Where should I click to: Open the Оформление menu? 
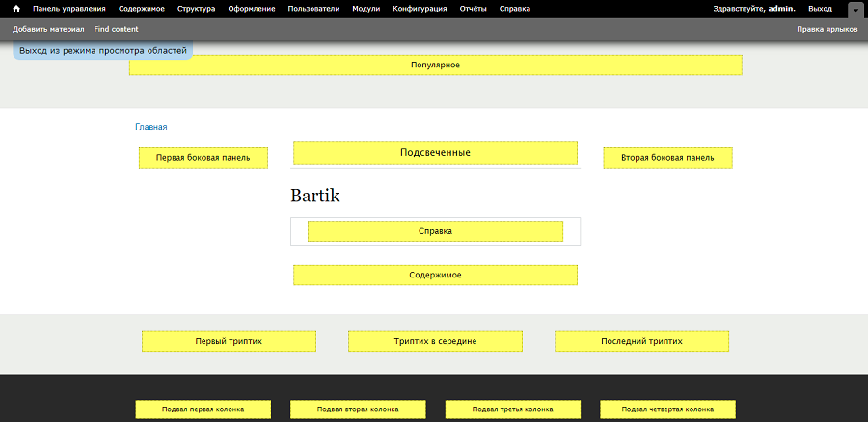click(x=252, y=9)
